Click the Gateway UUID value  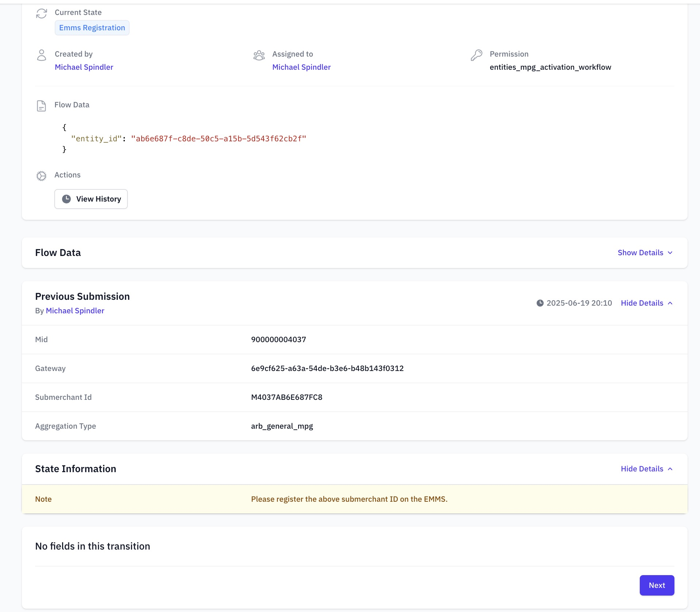[x=327, y=368]
